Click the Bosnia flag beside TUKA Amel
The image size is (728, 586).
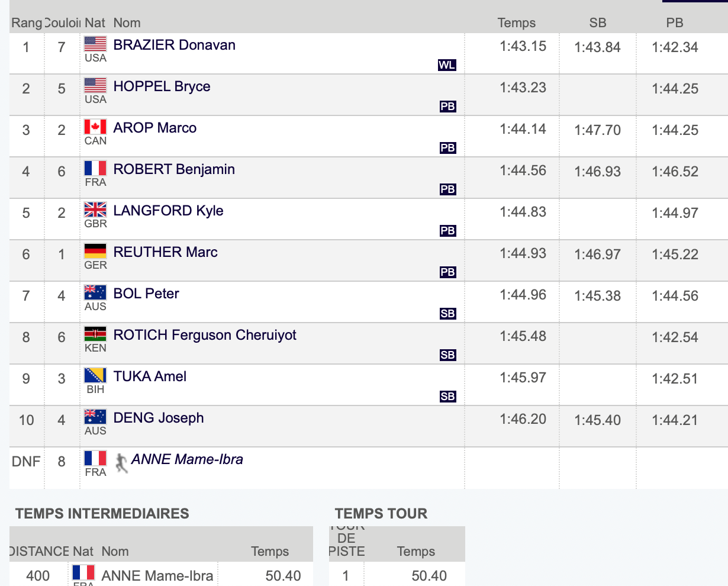click(95, 375)
